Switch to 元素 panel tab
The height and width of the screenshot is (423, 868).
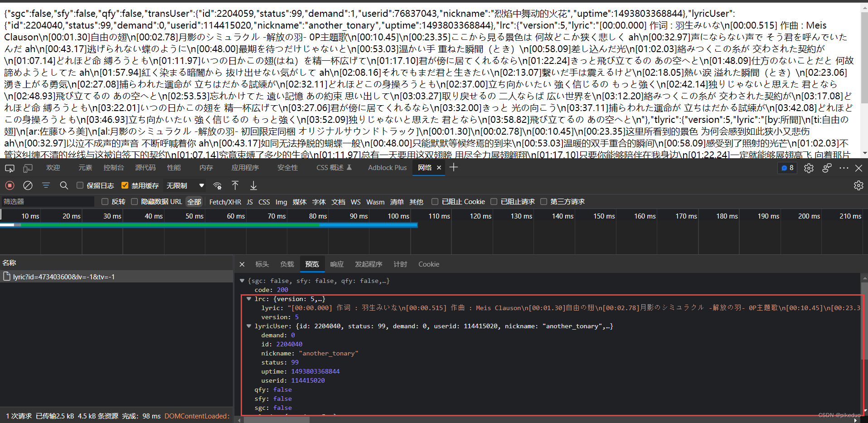pyautogui.click(x=85, y=168)
